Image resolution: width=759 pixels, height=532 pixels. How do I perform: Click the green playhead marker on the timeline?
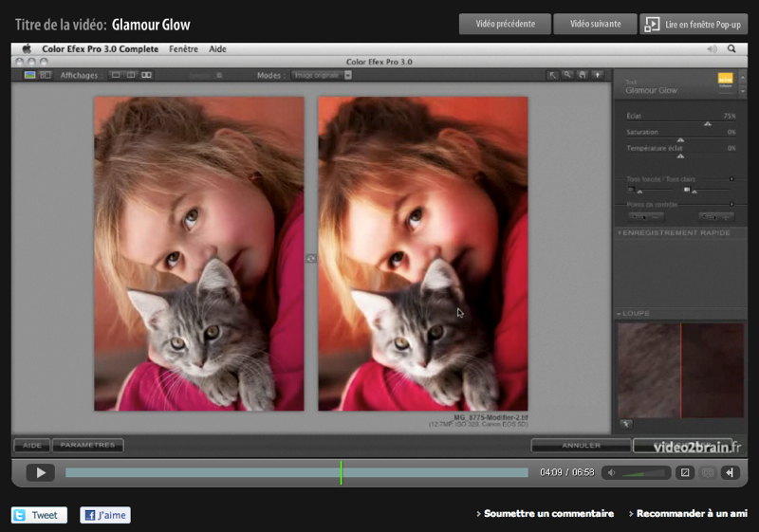tap(341, 472)
